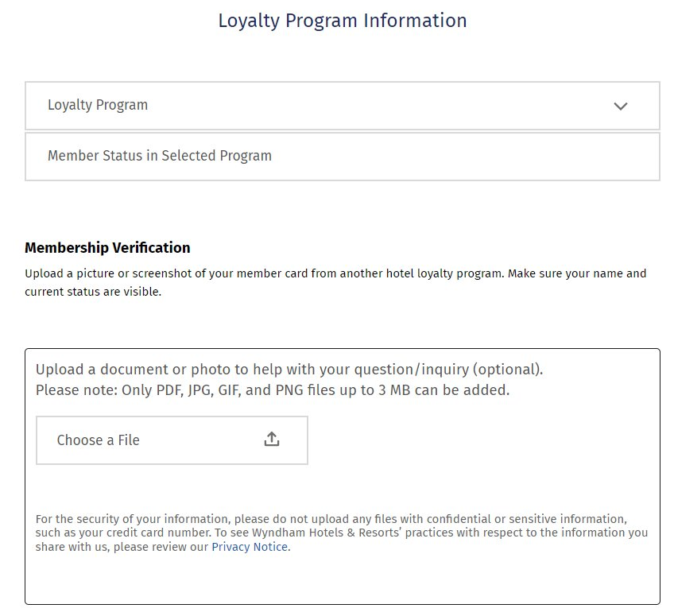Click the member card upload instruction paragraph
The height and width of the screenshot is (616, 674).
coord(335,282)
